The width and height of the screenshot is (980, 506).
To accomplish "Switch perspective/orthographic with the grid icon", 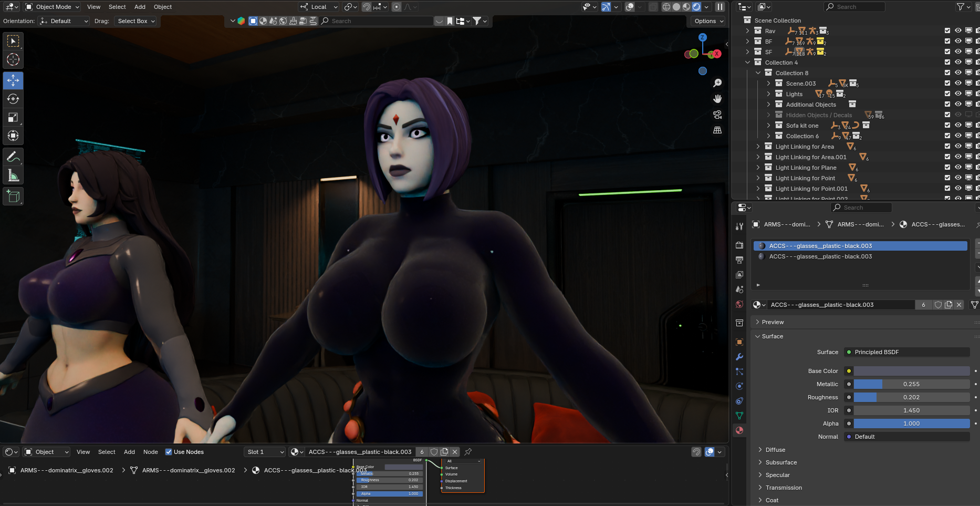I will coord(717,130).
